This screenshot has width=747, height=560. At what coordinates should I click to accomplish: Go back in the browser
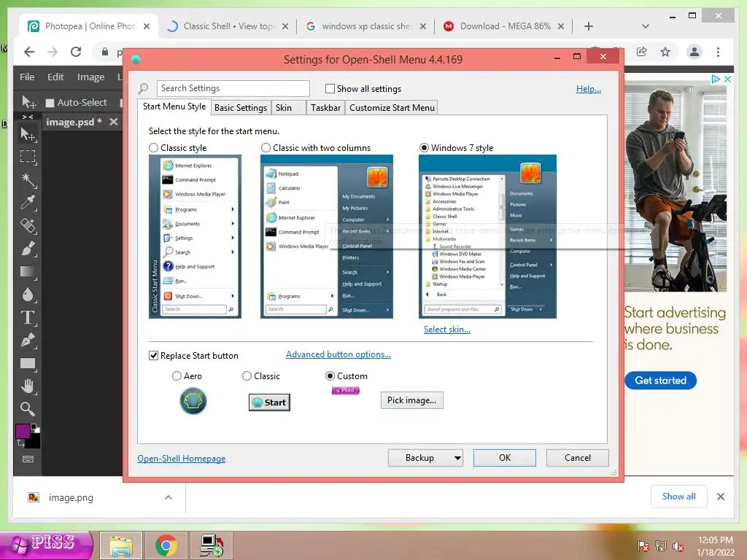(29, 52)
